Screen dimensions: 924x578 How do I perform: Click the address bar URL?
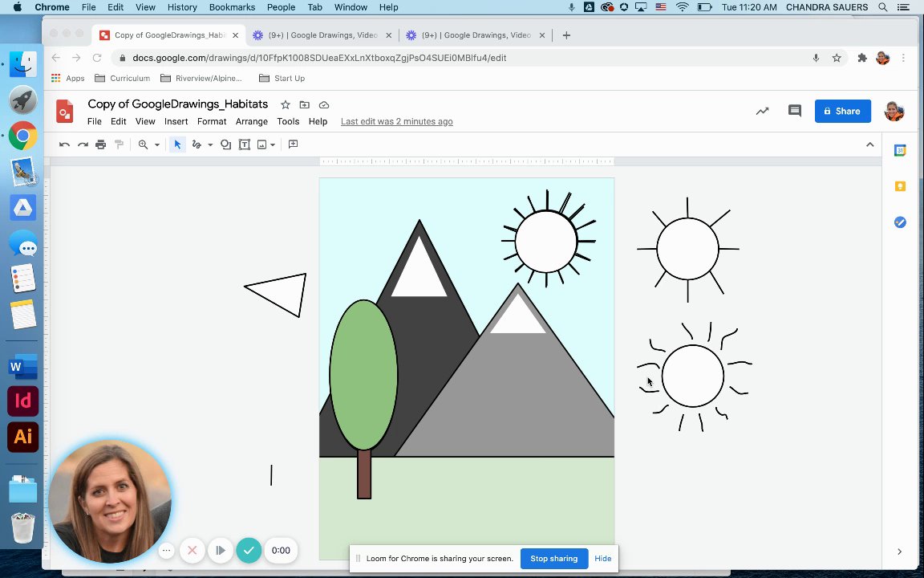point(319,58)
